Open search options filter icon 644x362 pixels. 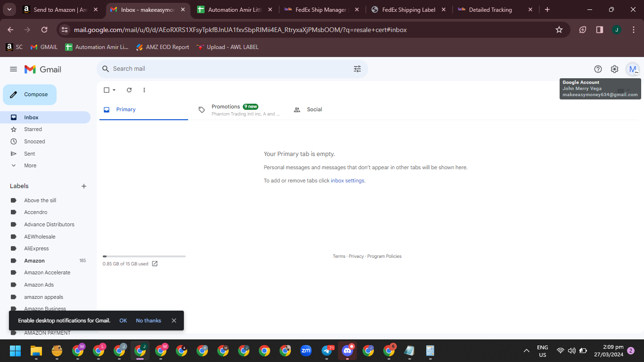click(357, 69)
